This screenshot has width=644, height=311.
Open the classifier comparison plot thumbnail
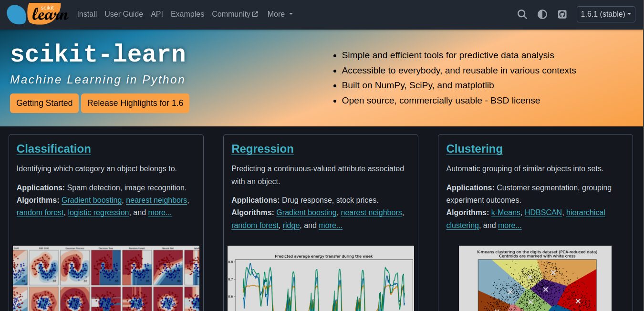(x=106, y=278)
